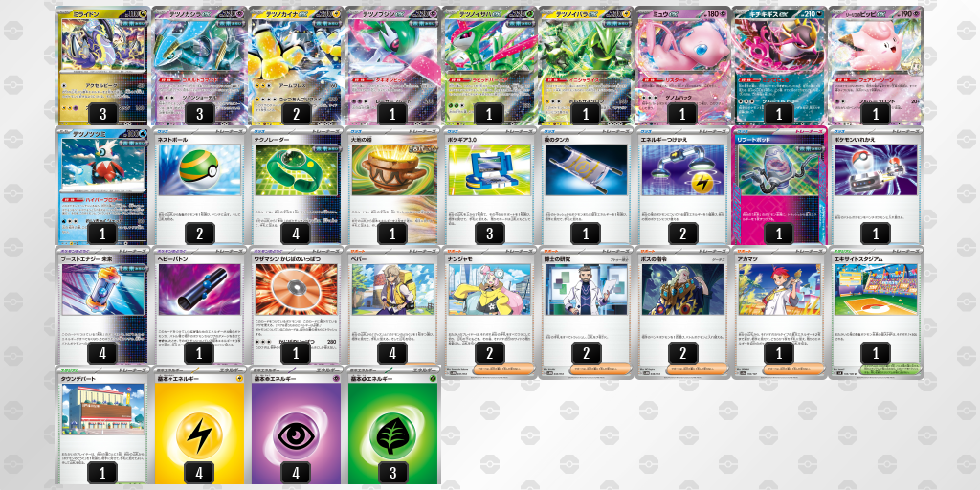
Task: Select the Pokégear 3.0 item card
Action: (x=489, y=186)
